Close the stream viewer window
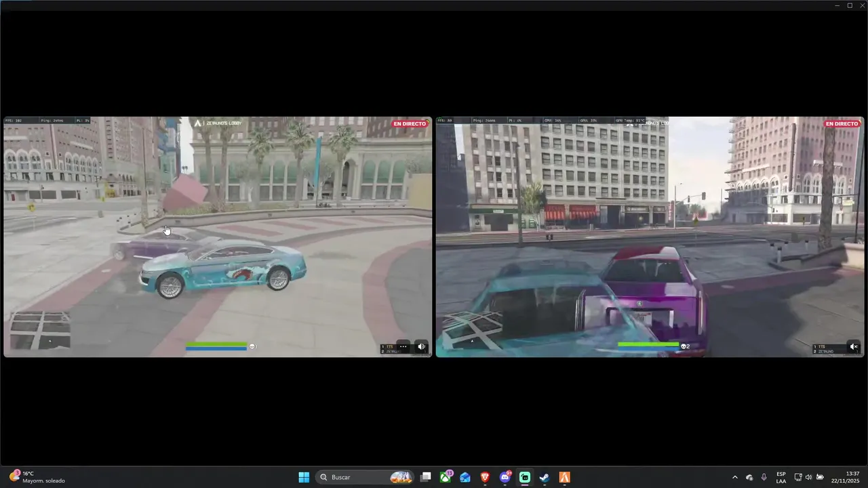The image size is (868, 488). [x=862, y=5]
